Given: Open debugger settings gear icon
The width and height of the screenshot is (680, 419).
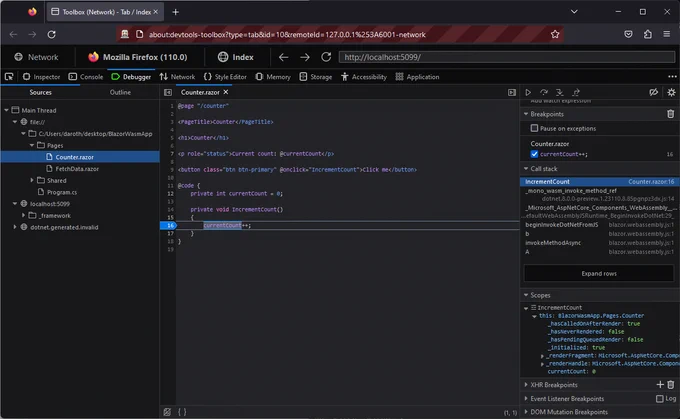Looking at the screenshot, I should coord(671,92).
